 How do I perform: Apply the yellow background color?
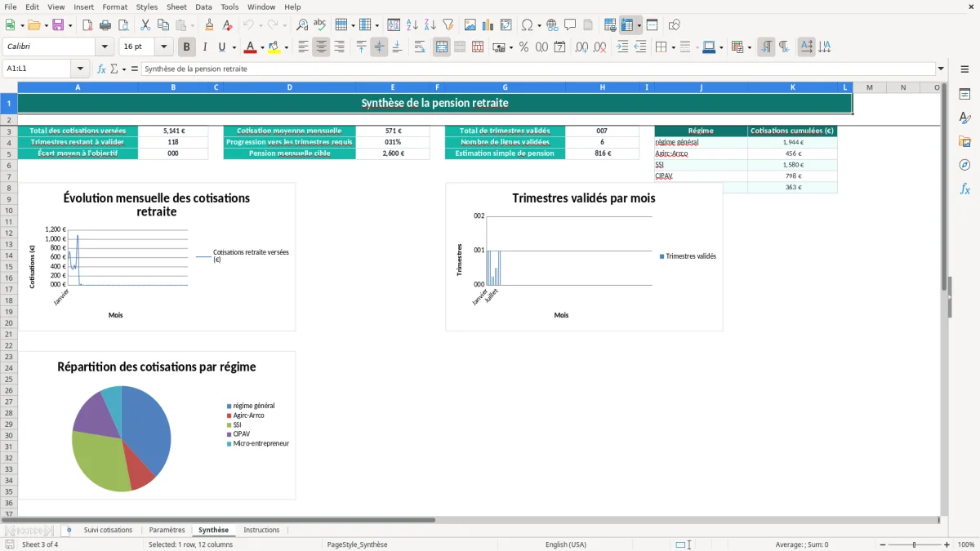275,47
